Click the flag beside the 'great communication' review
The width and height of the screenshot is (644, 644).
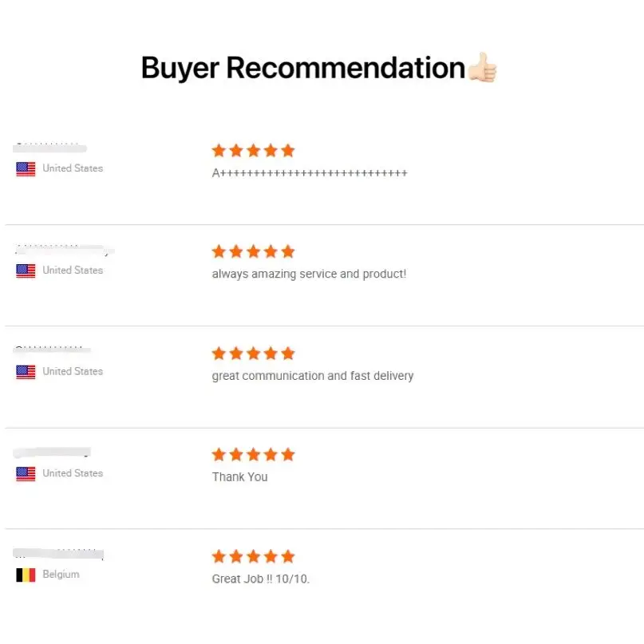click(x=26, y=372)
